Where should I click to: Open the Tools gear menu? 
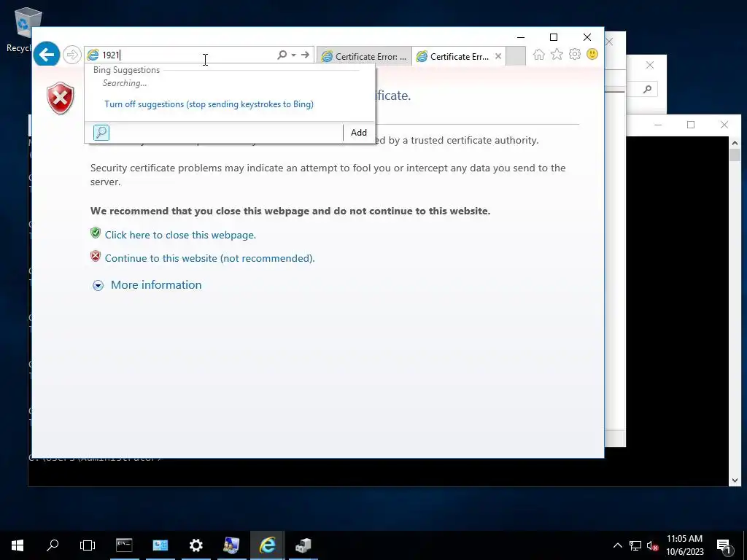pyautogui.click(x=575, y=54)
